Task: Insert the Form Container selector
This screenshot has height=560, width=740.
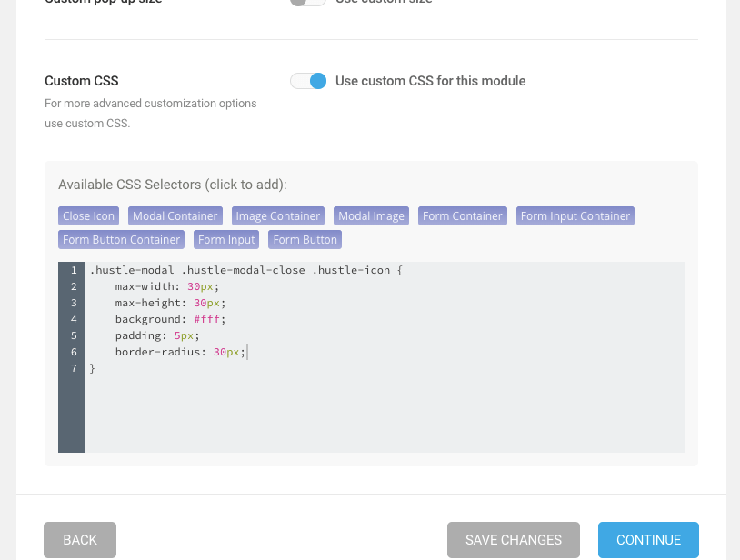Action: click(462, 216)
